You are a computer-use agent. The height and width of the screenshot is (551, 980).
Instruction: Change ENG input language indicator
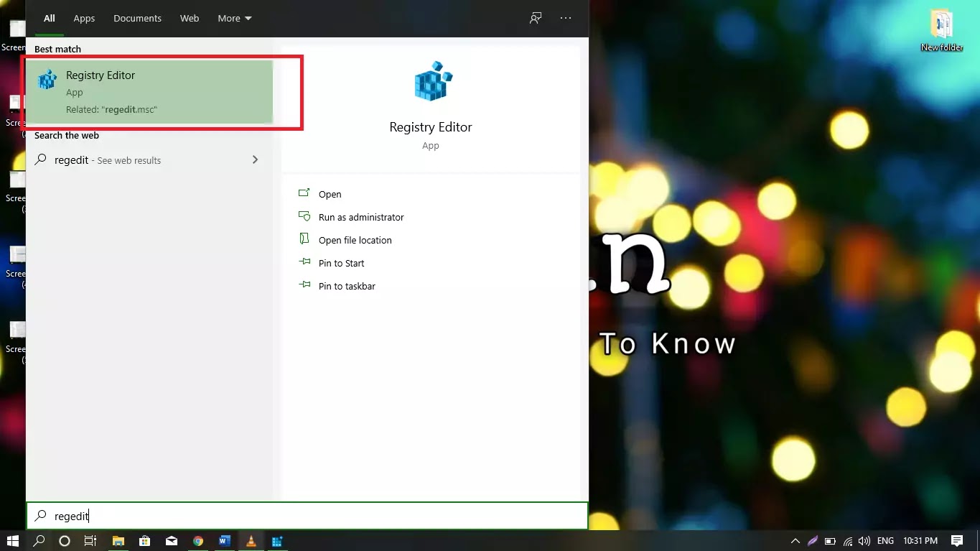tap(885, 541)
